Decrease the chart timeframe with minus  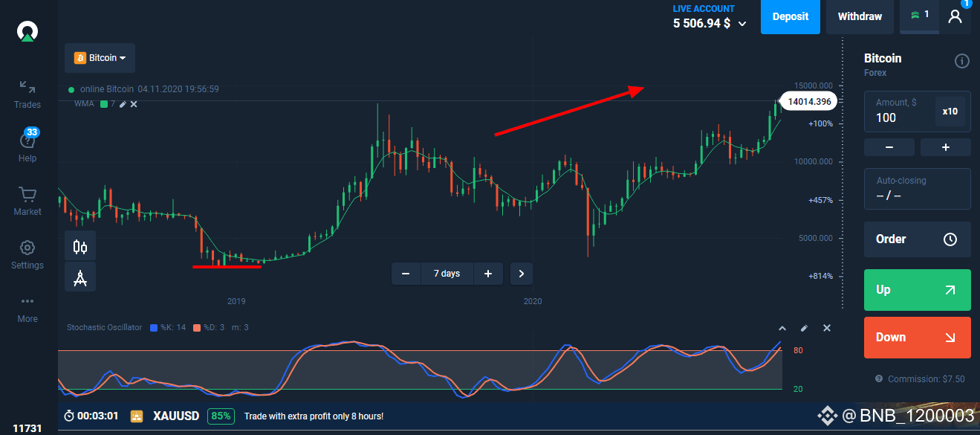406,274
